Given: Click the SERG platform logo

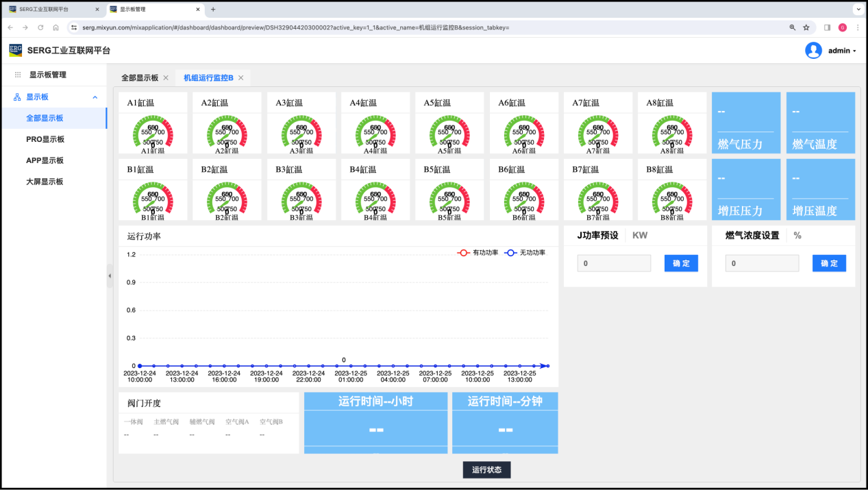Looking at the screenshot, I should (x=15, y=50).
